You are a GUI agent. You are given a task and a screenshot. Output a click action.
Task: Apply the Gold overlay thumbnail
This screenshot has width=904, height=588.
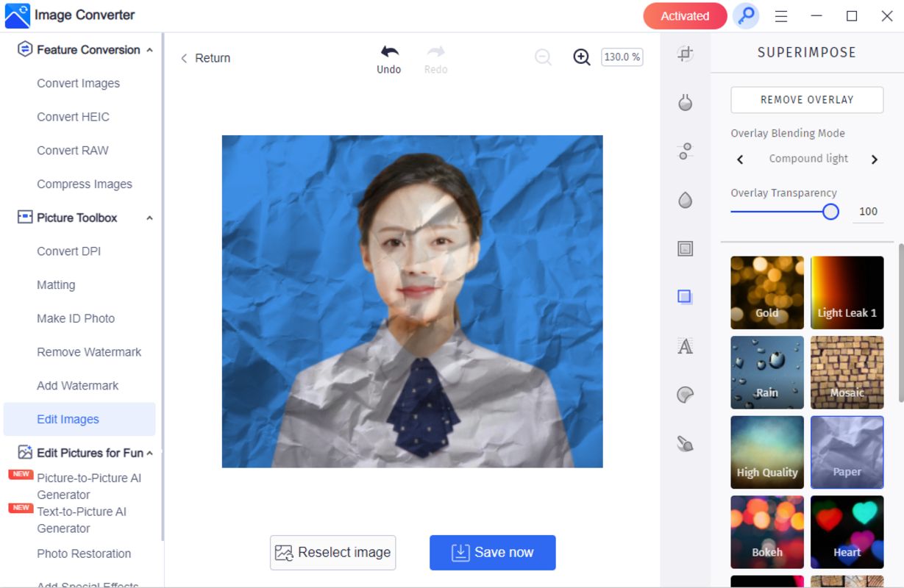(x=767, y=293)
